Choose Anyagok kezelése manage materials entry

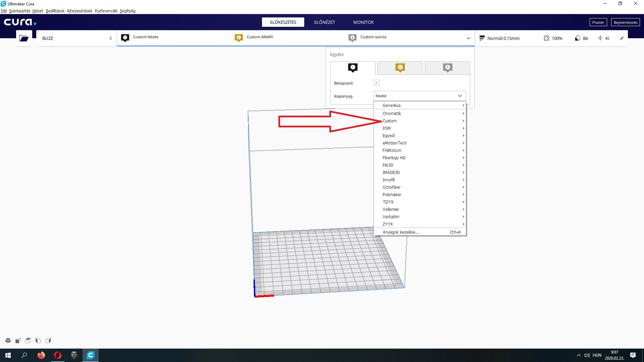pos(401,232)
